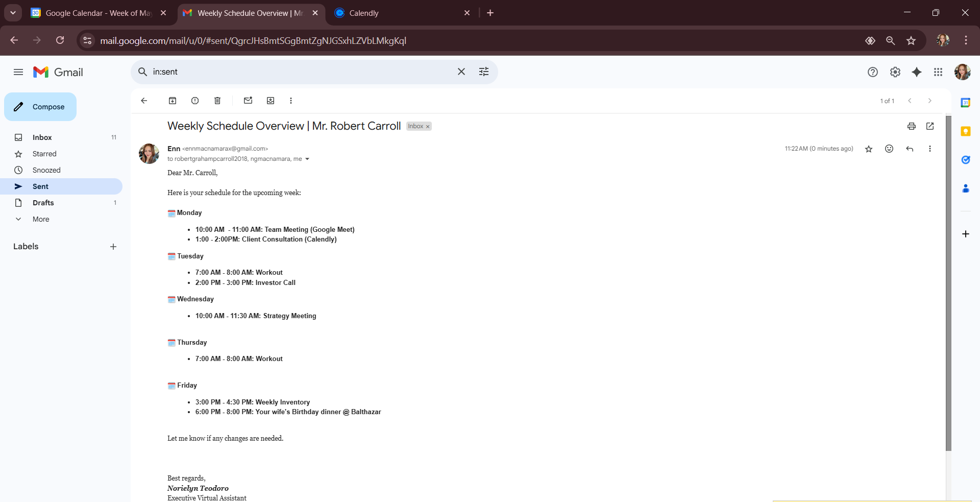Click the email subject heading
The width and height of the screenshot is (980, 502).
pyautogui.click(x=284, y=126)
